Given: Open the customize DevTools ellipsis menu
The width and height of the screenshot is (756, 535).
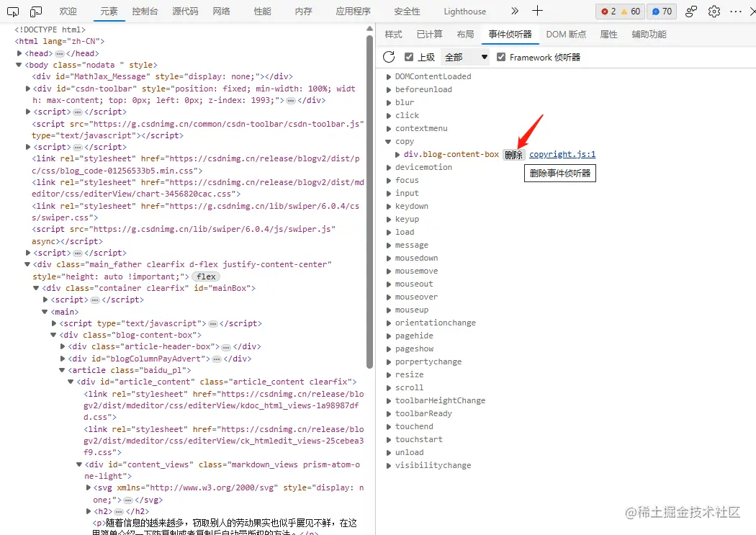Looking at the screenshot, I should 736,11.
